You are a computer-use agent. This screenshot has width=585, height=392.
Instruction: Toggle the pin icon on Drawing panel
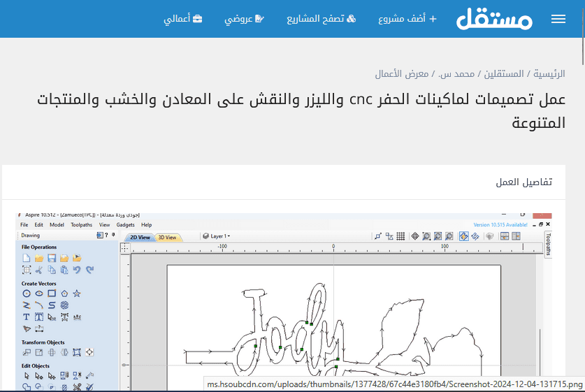click(113, 235)
